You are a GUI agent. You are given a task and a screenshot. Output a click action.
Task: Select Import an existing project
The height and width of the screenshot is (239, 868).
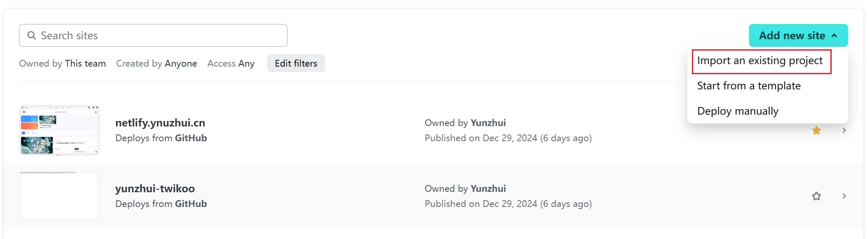pyautogui.click(x=760, y=61)
